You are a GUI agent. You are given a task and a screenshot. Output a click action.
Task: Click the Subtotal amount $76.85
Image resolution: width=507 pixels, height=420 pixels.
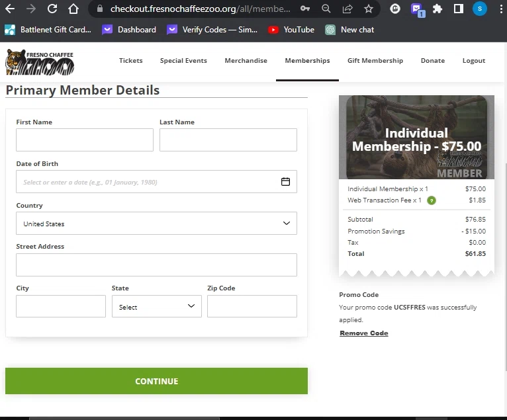coord(475,220)
